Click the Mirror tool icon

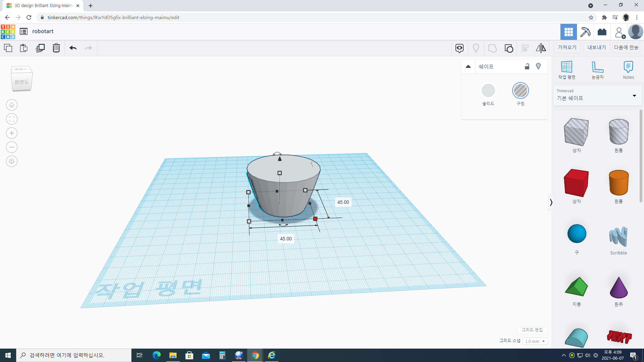point(541,48)
